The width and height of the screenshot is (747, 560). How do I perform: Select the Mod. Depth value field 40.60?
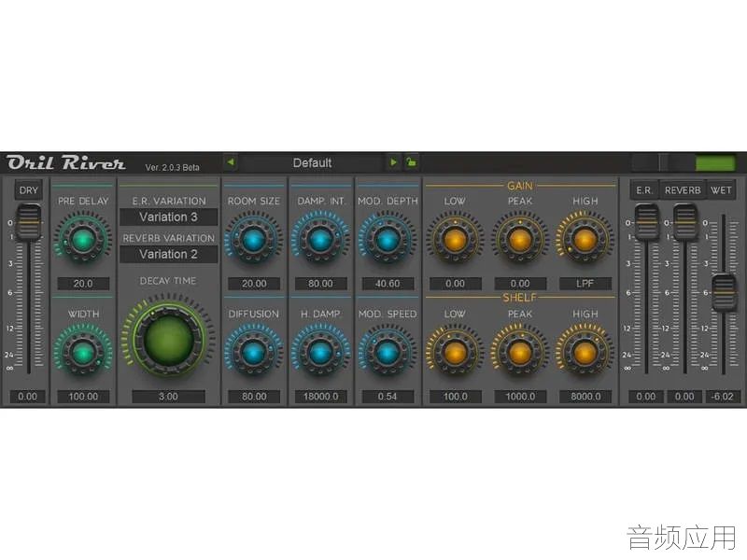(x=388, y=284)
